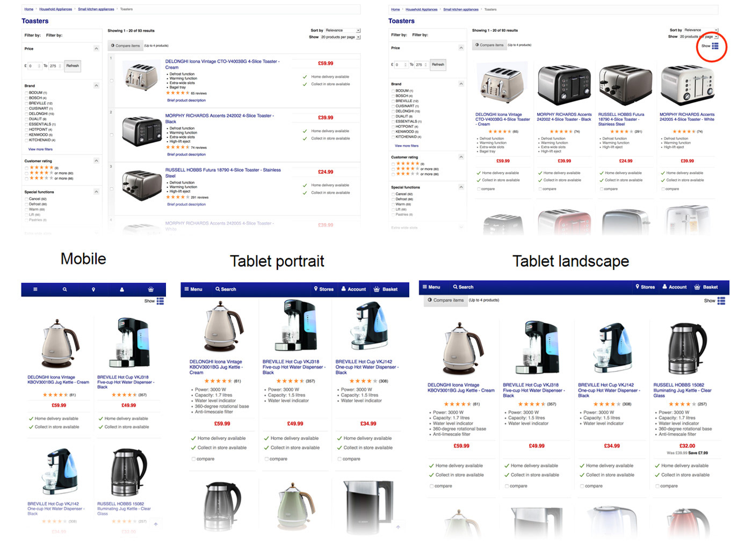Tick compare under £24.99 Russell Hobbs toaster
The width and height of the screenshot is (752, 560).
601,189
